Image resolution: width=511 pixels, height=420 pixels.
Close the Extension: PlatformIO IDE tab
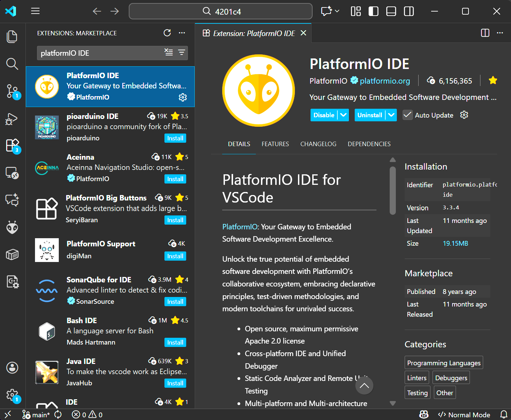(303, 33)
